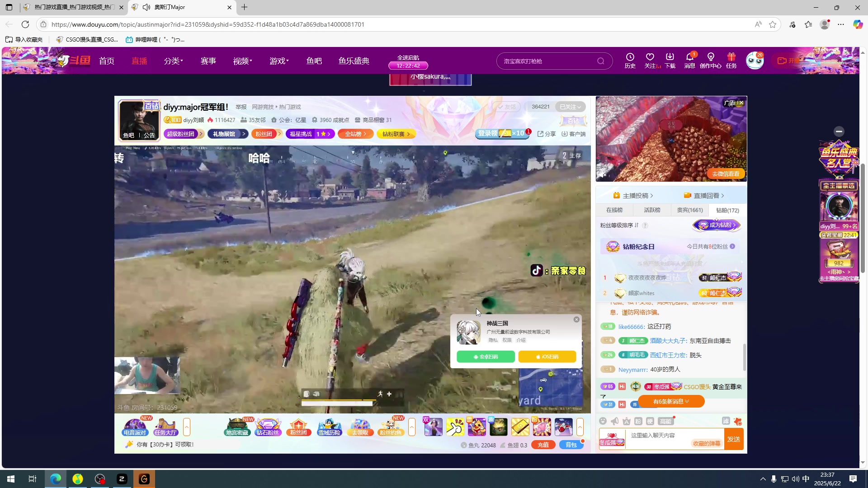Send the gold ticket gift
This screenshot has width=868, height=488.
coord(520,427)
